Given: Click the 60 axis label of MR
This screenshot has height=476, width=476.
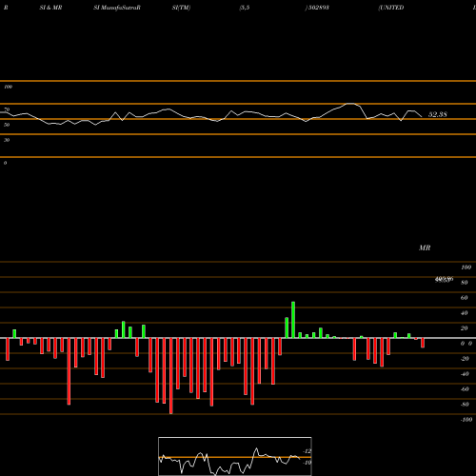Looking at the screenshot, I should pos(464,298).
